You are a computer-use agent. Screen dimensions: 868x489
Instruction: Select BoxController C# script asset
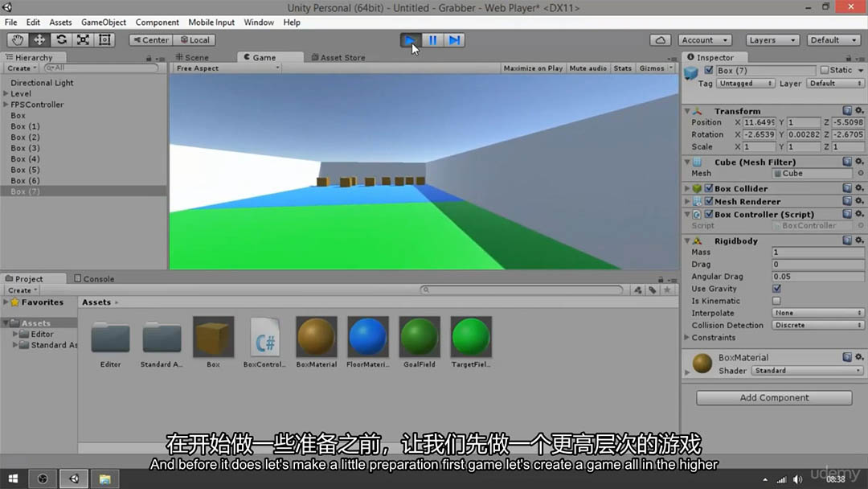point(264,343)
